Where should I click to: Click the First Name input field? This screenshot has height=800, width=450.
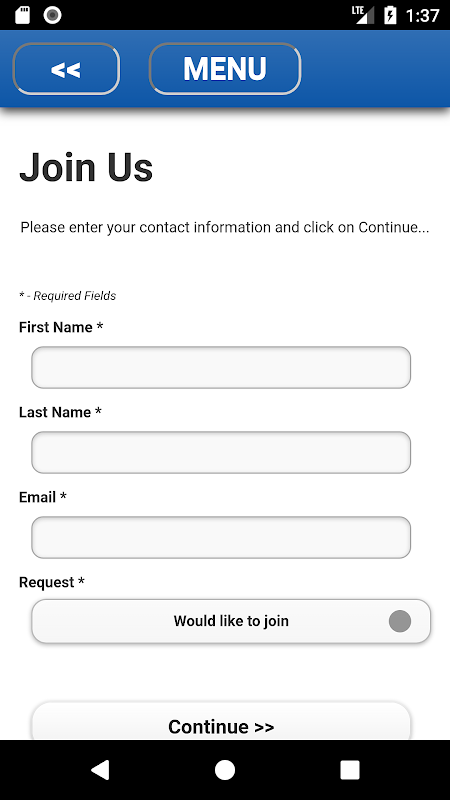tap(221, 367)
